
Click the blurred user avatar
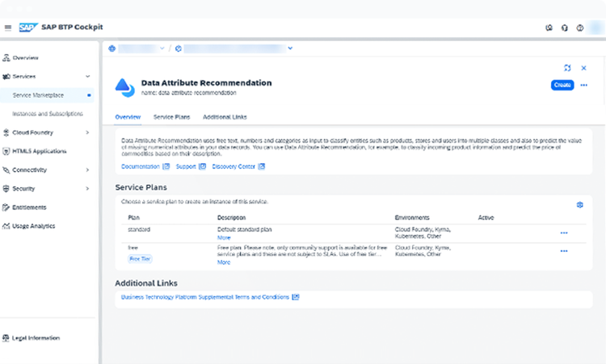point(595,27)
